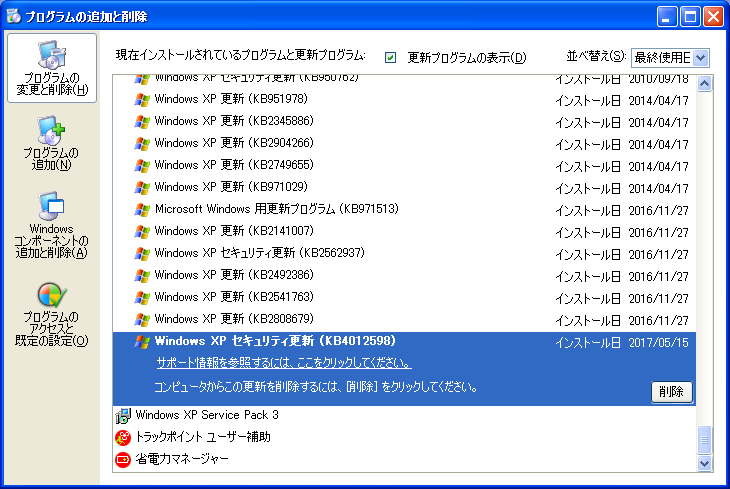This screenshot has height=489, width=730.
Task: Open プログラムの変更と削除 sidebar icon
Action: click(x=52, y=68)
